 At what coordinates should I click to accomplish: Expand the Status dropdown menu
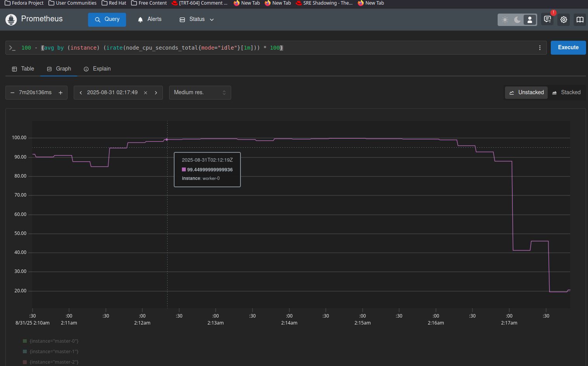197,19
